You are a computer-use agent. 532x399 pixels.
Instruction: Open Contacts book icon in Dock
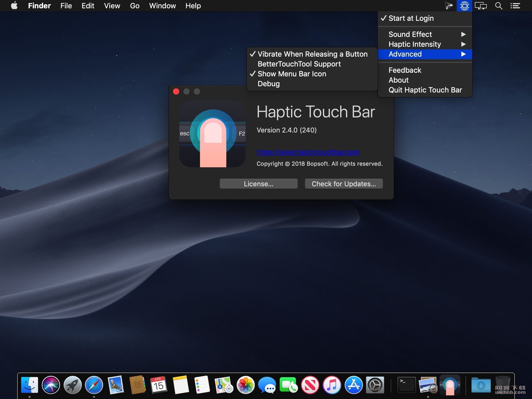tap(137, 385)
